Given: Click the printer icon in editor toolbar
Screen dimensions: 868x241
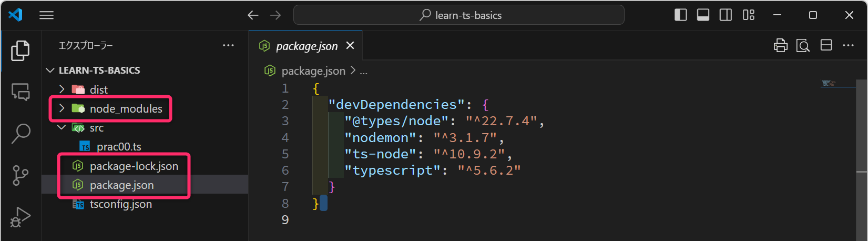Looking at the screenshot, I should tap(780, 46).
